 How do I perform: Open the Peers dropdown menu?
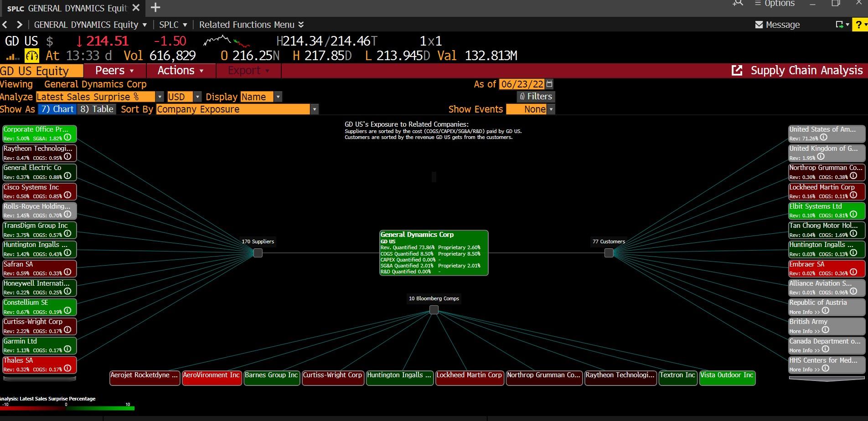click(113, 71)
